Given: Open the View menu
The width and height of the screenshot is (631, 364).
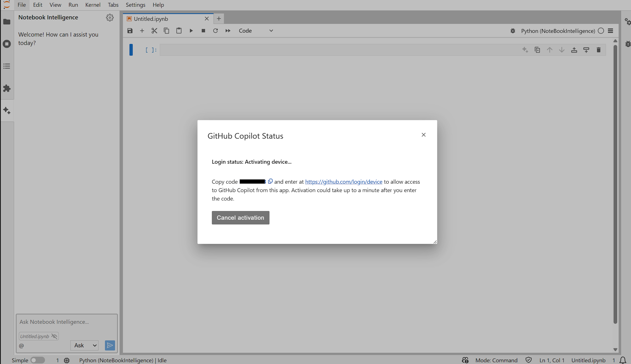Looking at the screenshot, I should (55, 5).
